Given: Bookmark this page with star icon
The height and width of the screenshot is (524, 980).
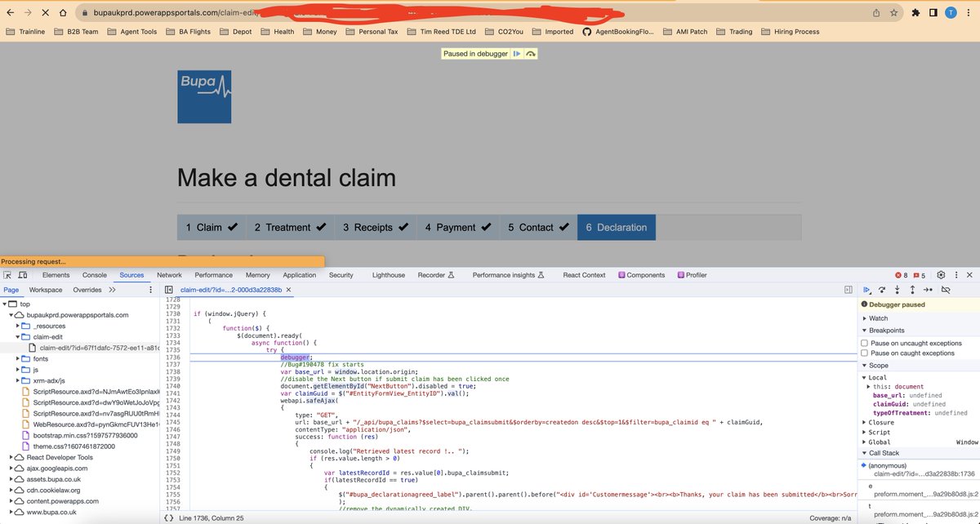Looking at the screenshot, I should pyautogui.click(x=894, y=13).
